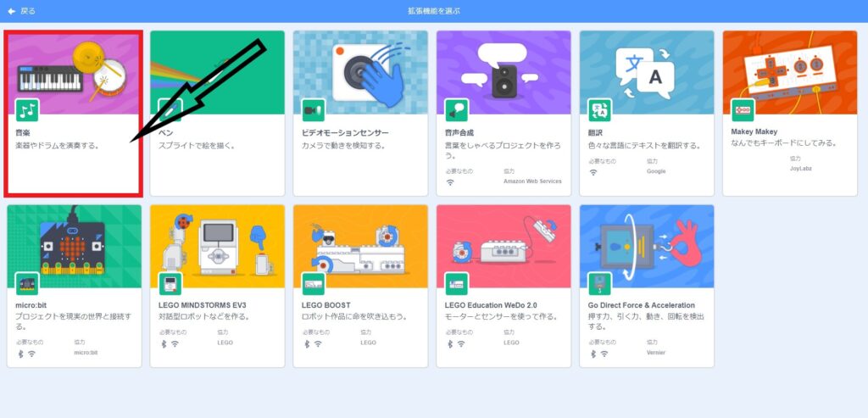Viewport: 868px width, 418px height.
Task: Select スプライトで絵を描く pen description
Action: tap(197, 146)
